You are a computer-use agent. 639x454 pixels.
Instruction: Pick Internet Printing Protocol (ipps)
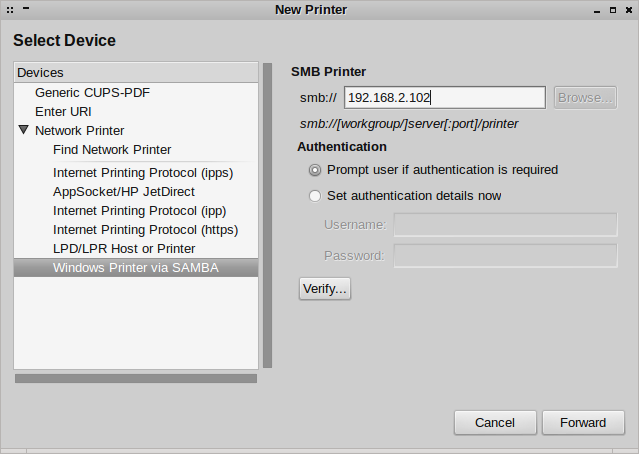(x=143, y=172)
